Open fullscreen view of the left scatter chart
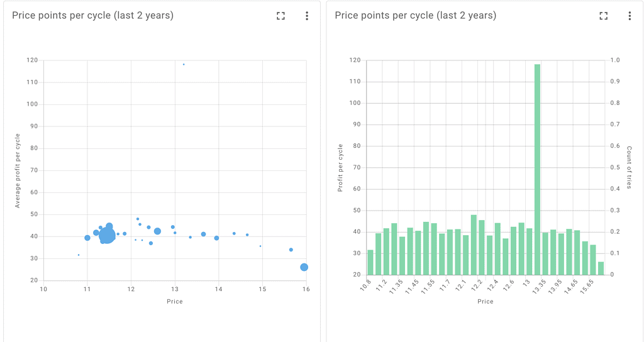This screenshot has width=644, height=342. (x=280, y=16)
